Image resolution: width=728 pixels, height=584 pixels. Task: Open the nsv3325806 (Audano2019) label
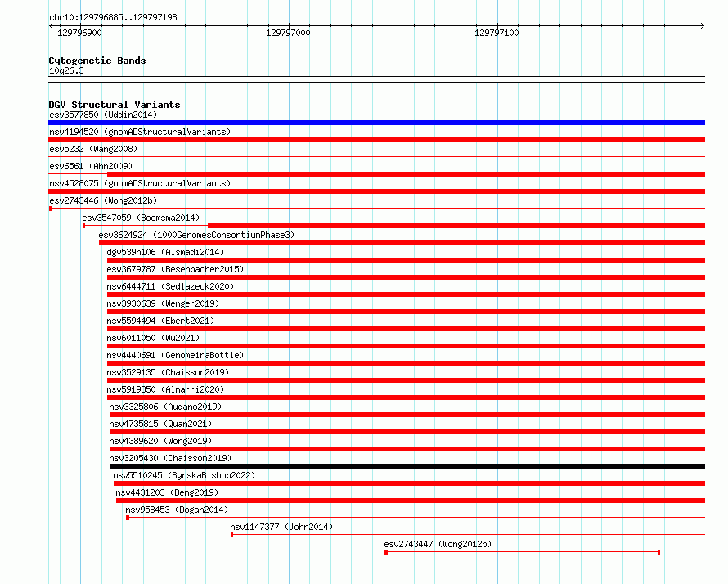click(x=165, y=407)
